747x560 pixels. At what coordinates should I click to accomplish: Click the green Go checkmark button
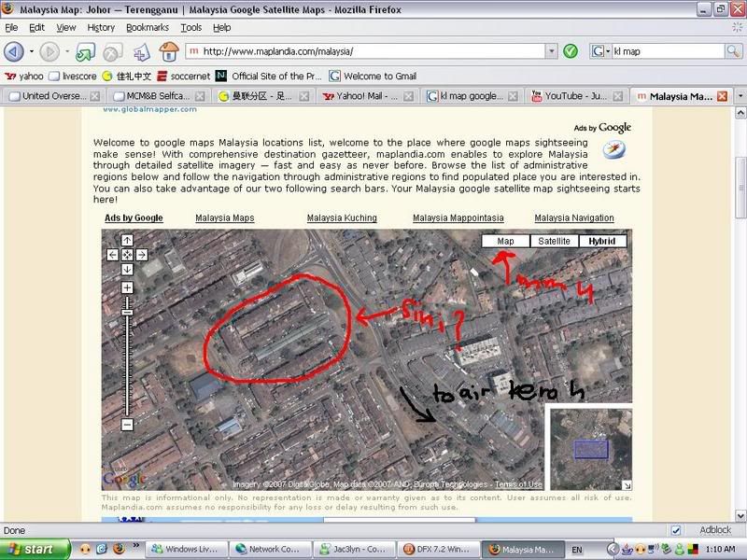(x=571, y=51)
